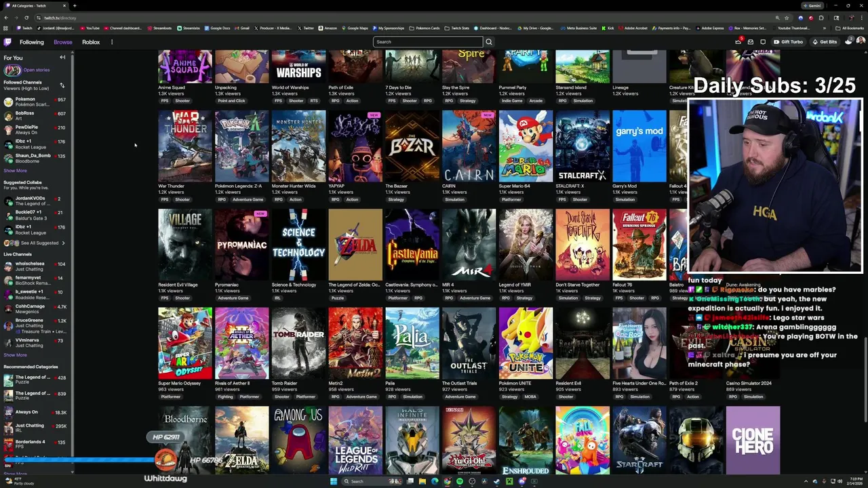868x488 pixels.
Task: Open CohhCarnage live channel
Action: [x=35, y=309]
